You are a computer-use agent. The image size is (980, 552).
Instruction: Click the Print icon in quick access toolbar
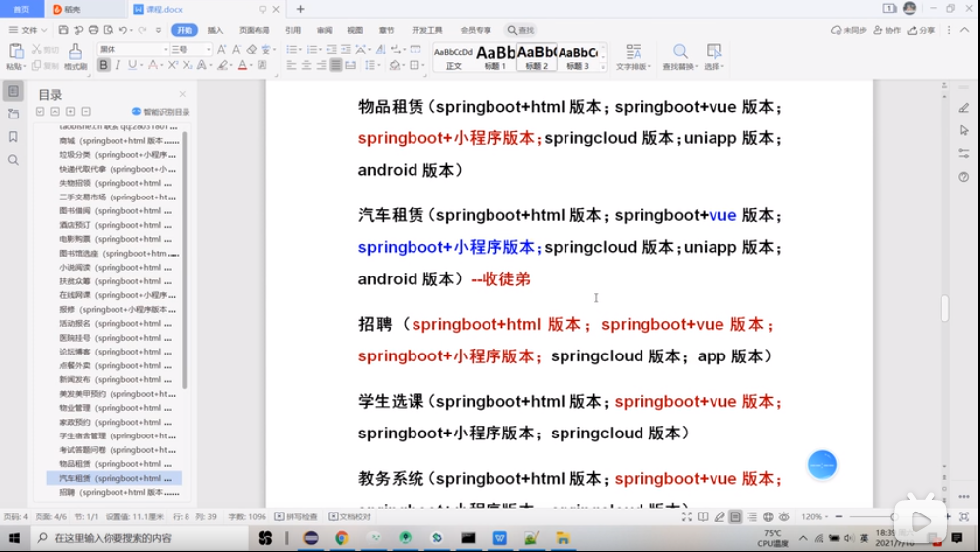[93, 30]
